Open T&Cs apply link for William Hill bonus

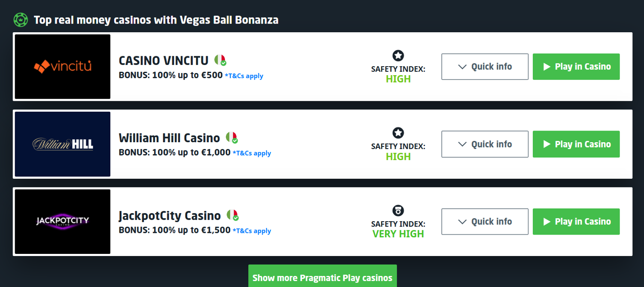pos(252,153)
